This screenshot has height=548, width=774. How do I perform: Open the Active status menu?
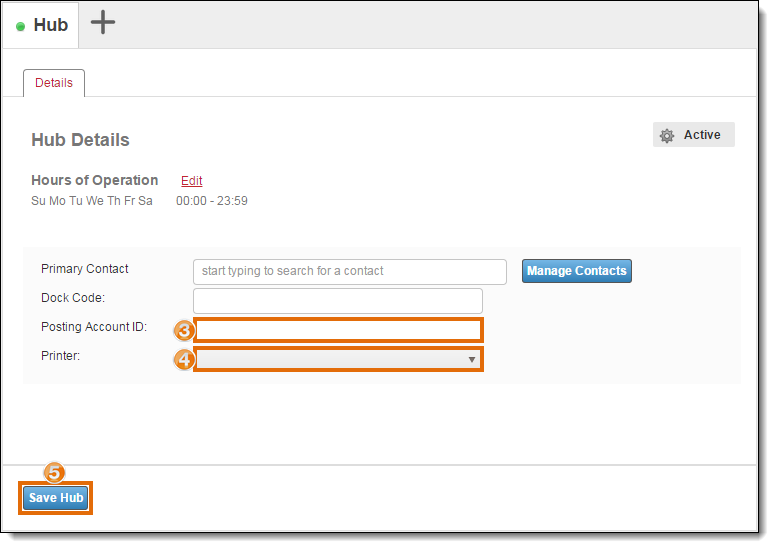click(x=694, y=135)
